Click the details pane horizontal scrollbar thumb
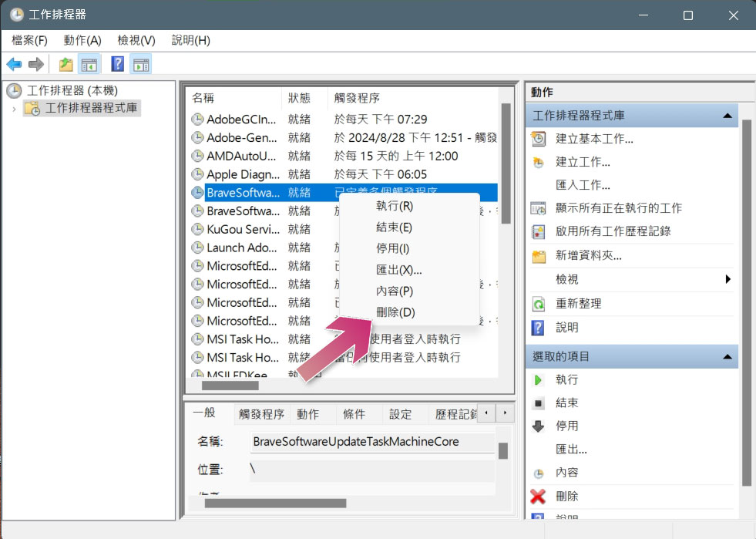The height and width of the screenshot is (539, 756). (275, 504)
